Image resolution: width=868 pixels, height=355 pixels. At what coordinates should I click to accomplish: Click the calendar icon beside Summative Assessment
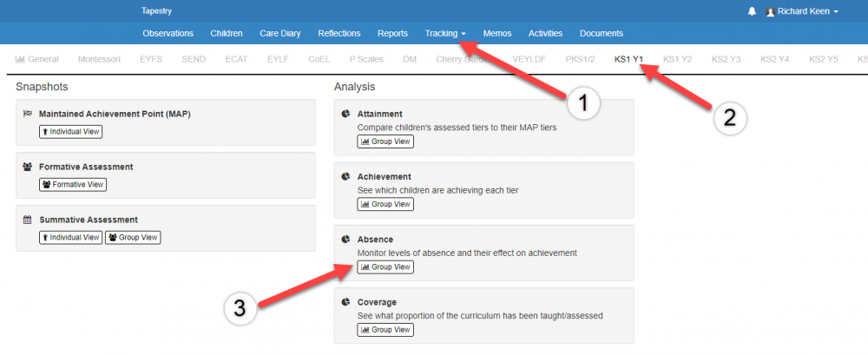[27, 220]
